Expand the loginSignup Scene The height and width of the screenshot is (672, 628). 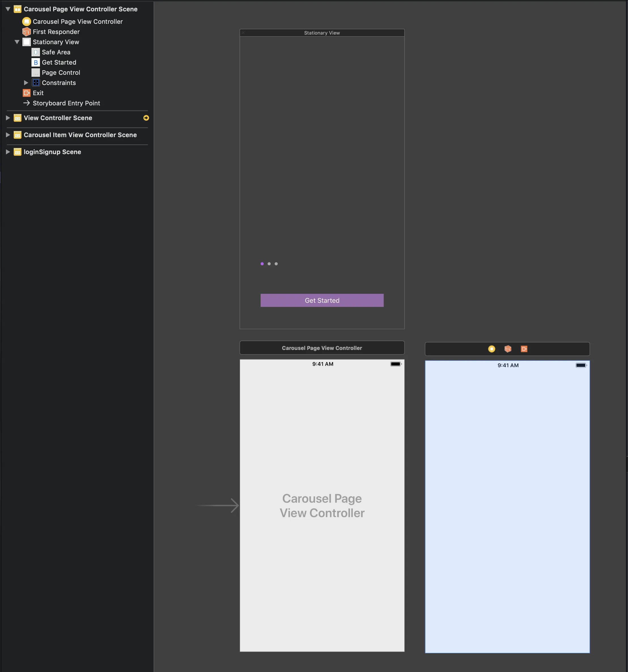(x=8, y=152)
